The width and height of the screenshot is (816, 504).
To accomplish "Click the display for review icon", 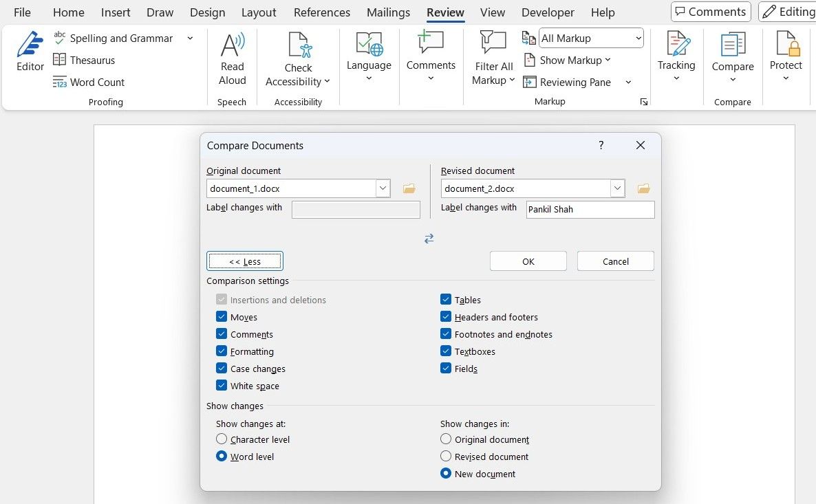I will coord(528,38).
